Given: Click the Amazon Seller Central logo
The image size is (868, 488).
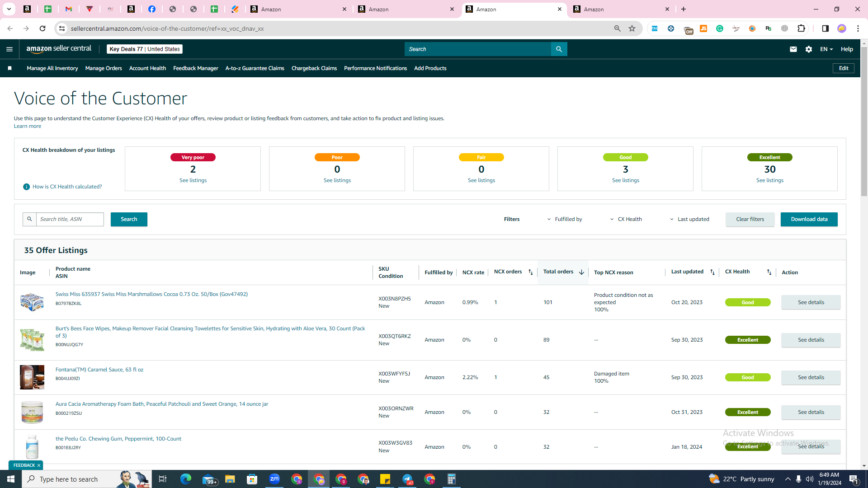Looking at the screenshot, I should tap(59, 49).
